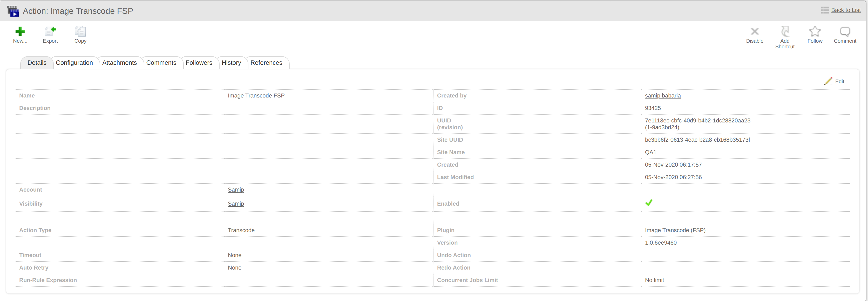868x301 pixels.
Task: Open the History tab
Action: pos(232,62)
